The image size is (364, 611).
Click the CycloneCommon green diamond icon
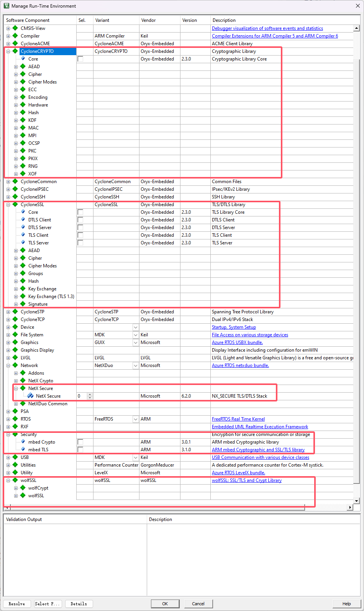pos(15,181)
